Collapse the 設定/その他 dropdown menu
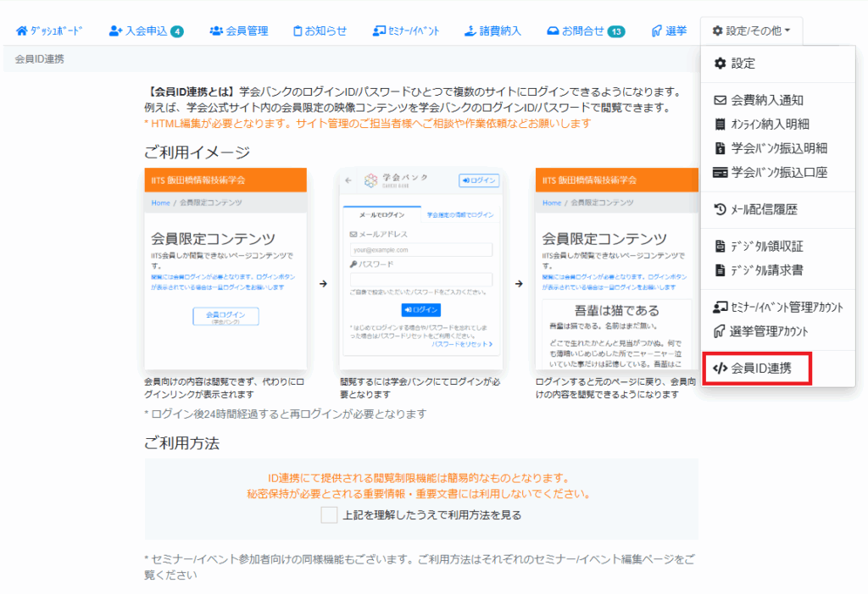Screen dimensions: 868x594 click(x=750, y=31)
